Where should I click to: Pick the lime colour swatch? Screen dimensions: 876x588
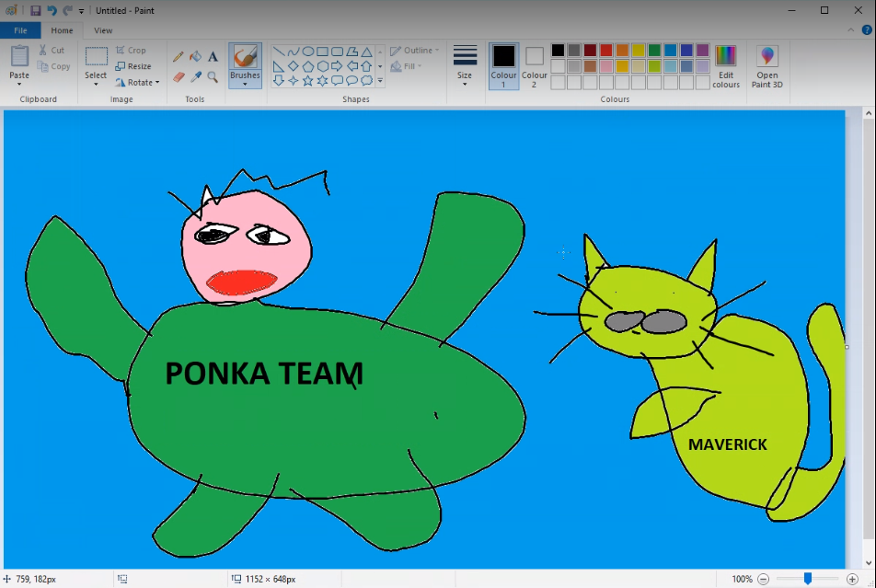[x=654, y=66]
